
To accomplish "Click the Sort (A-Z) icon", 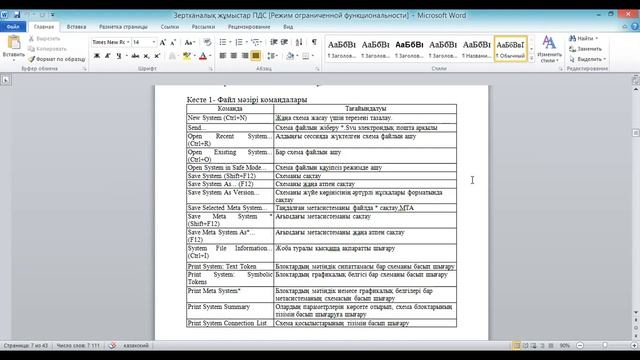I will pyautogui.click(x=299, y=42).
